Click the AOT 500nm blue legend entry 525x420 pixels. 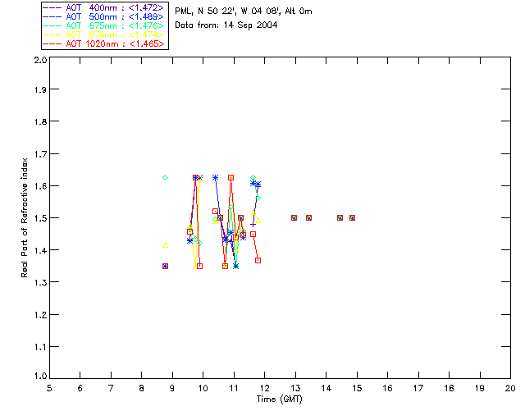point(103,16)
